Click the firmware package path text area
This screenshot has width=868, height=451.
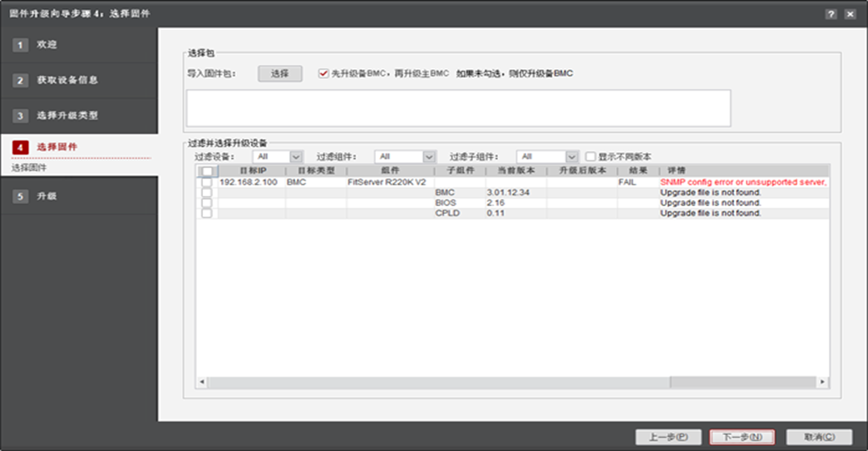458,108
